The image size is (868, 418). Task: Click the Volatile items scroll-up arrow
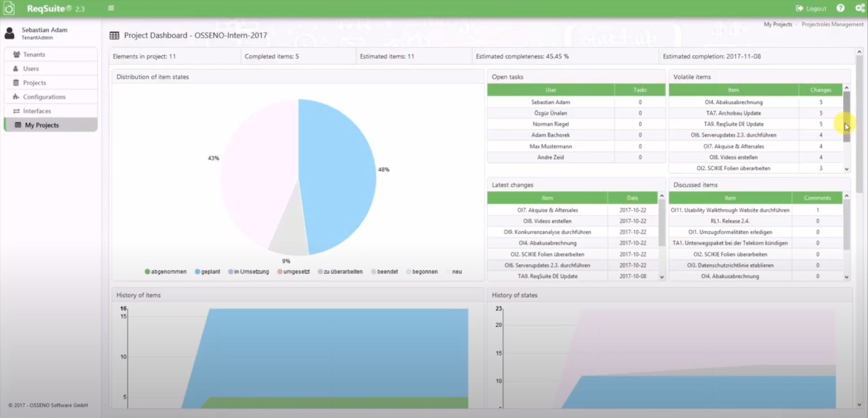tap(847, 88)
